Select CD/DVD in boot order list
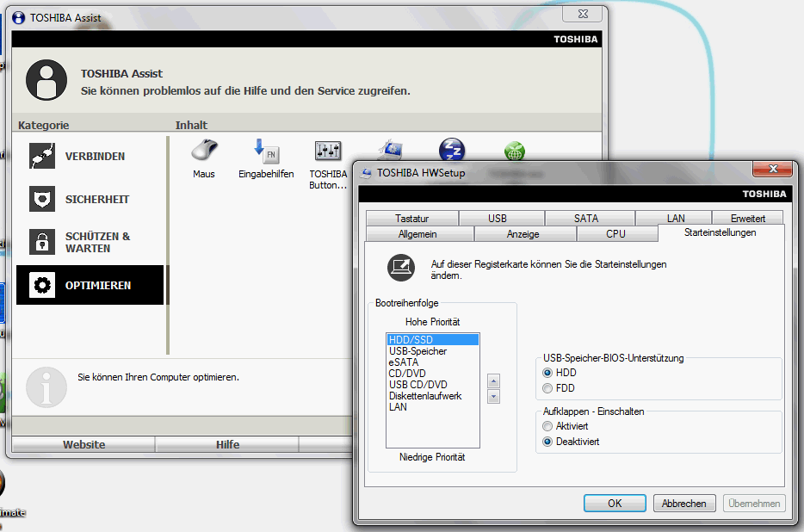Viewport: 804px width, 532px height. coord(433,374)
